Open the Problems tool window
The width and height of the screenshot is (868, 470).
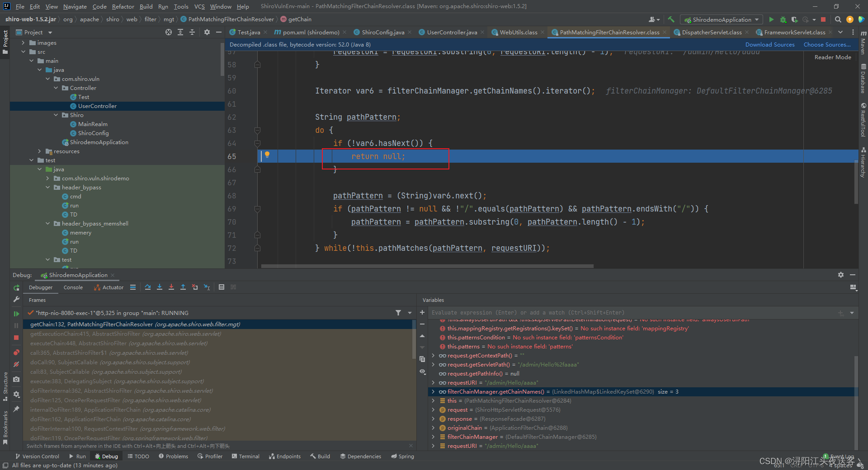click(x=173, y=456)
